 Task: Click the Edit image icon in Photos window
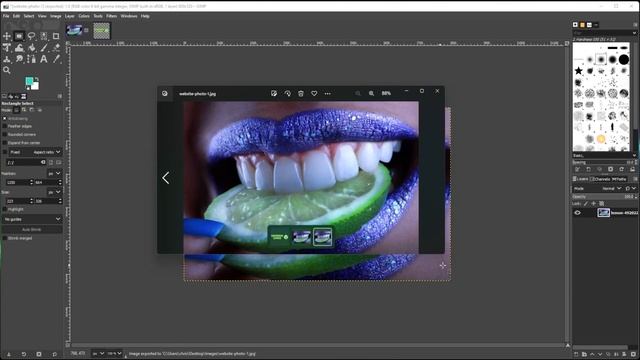tap(274, 93)
